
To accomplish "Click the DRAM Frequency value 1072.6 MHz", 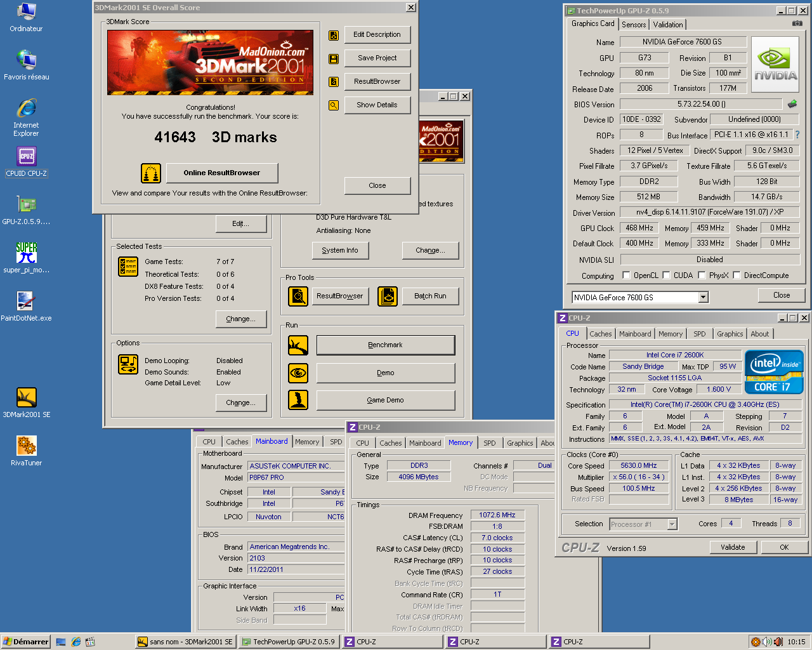I will point(497,515).
